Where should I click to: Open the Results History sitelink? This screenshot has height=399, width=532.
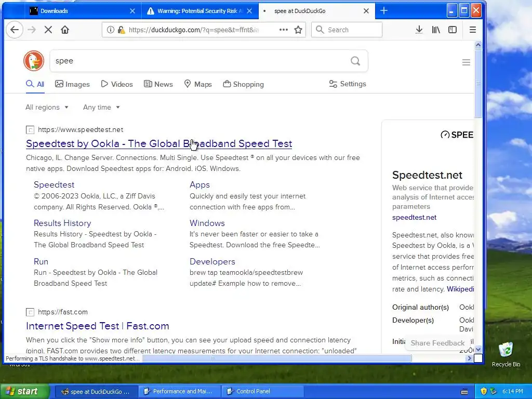(62, 223)
